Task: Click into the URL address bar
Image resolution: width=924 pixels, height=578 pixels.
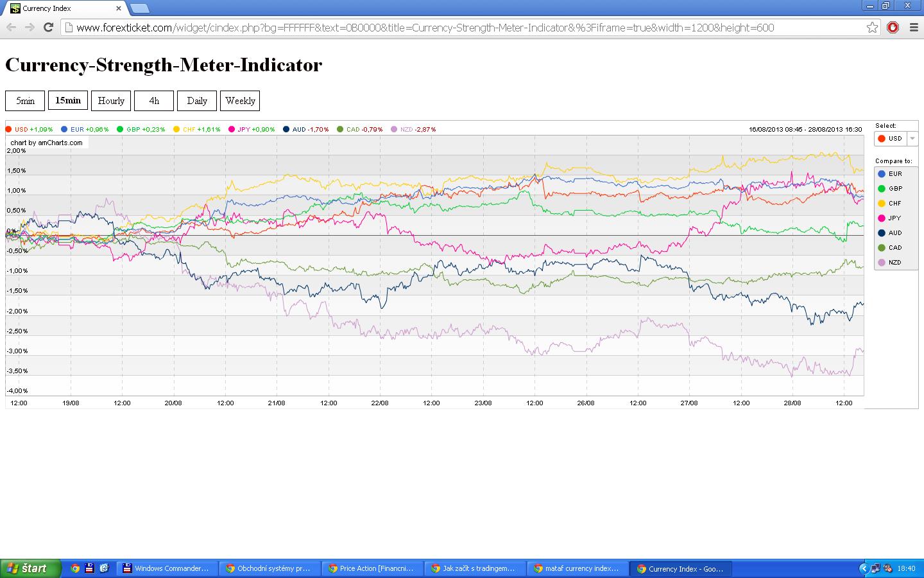Action: pyautogui.click(x=462, y=28)
